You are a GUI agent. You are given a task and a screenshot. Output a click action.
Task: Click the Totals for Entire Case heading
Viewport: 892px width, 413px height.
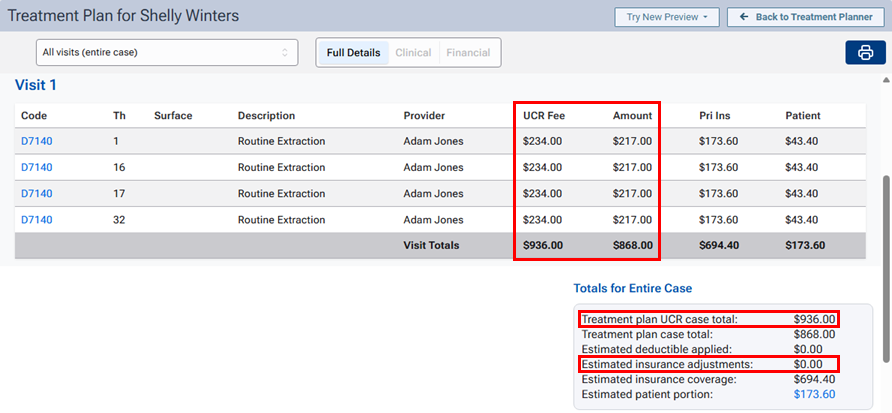click(x=632, y=288)
